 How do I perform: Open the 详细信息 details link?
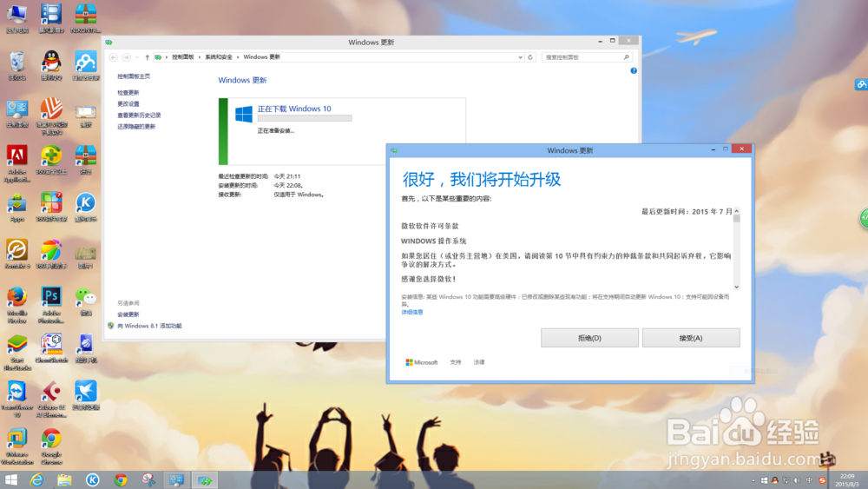[x=411, y=313]
